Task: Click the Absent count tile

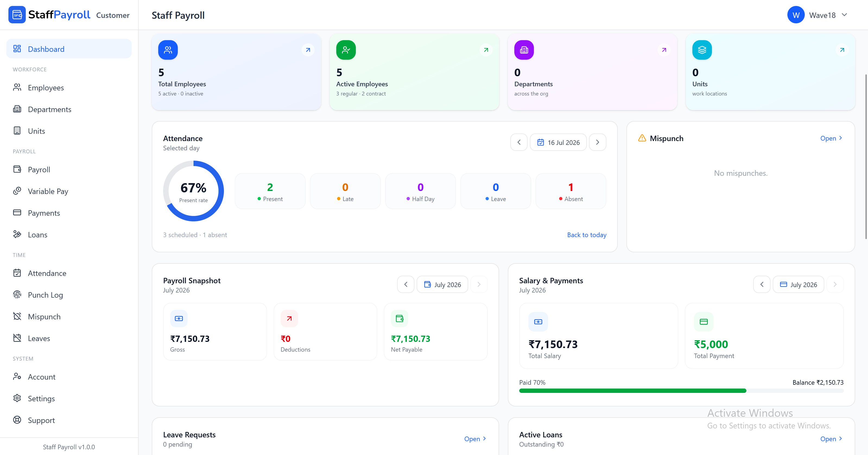Action: click(571, 191)
